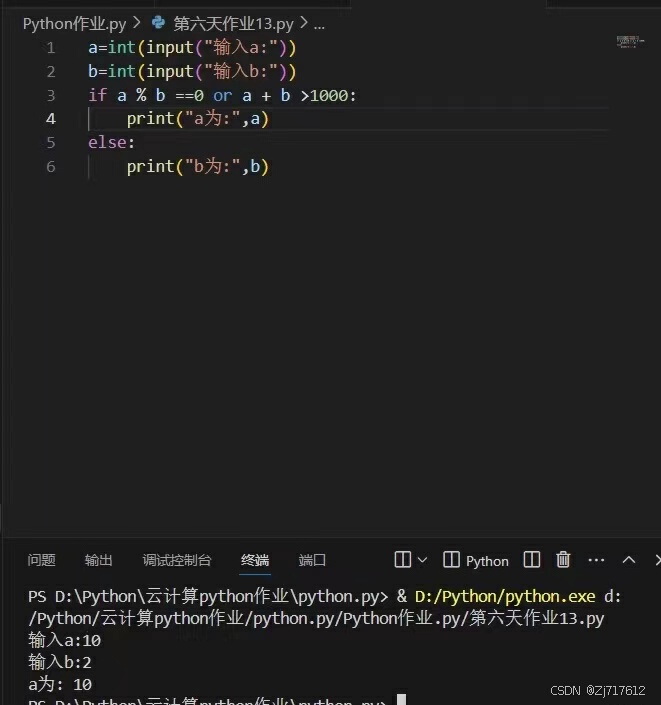
Task: Click terminal output line '输入b:2'
Action: pyautogui.click(x=59, y=662)
